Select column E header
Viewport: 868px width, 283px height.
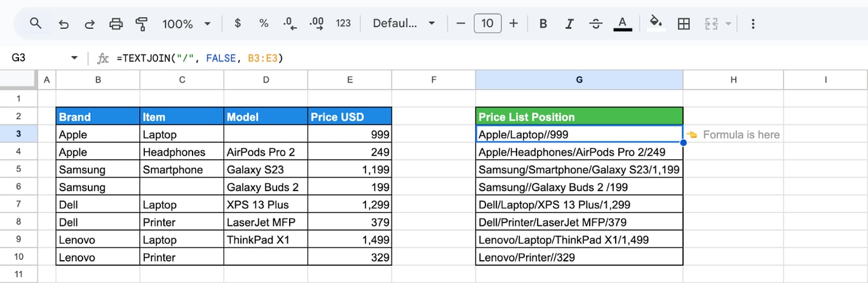point(349,80)
